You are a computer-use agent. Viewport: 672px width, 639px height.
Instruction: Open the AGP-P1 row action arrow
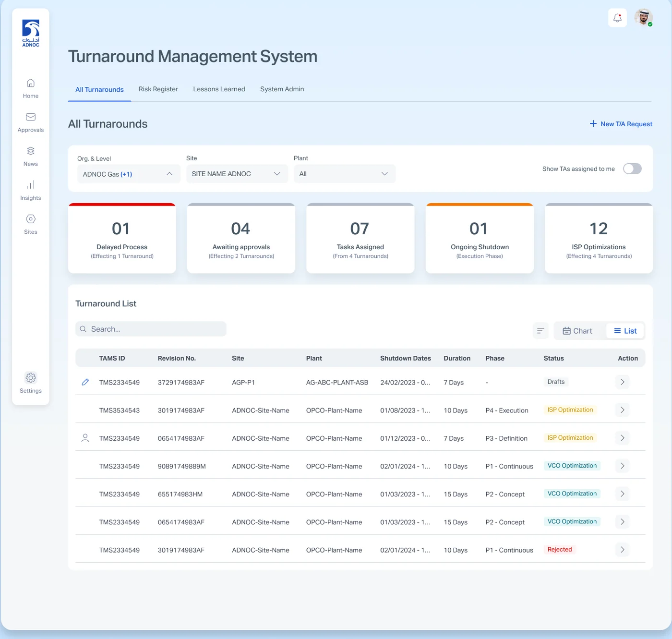pyautogui.click(x=622, y=382)
